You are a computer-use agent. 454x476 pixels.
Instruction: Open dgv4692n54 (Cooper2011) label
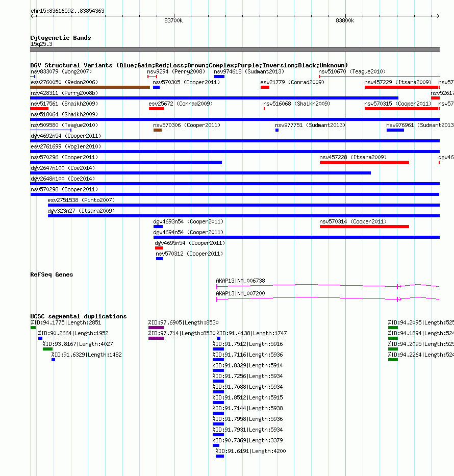[66, 136]
